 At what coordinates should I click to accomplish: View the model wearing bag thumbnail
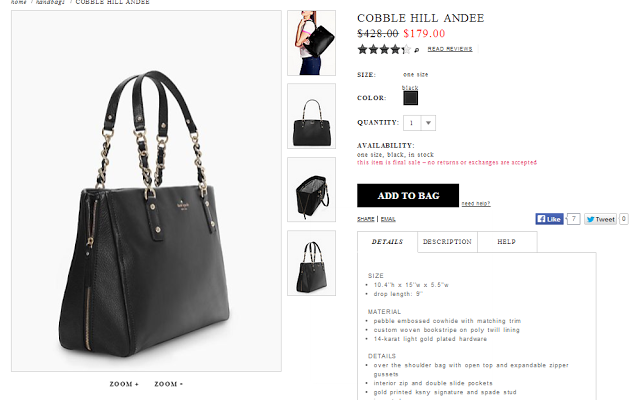pyautogui.click(x=311, y=43)
